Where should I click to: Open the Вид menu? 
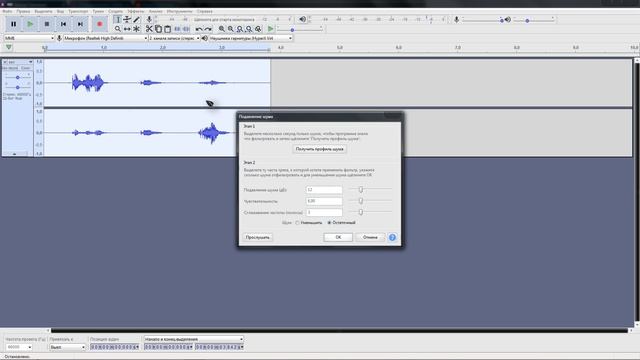[60, 11]
